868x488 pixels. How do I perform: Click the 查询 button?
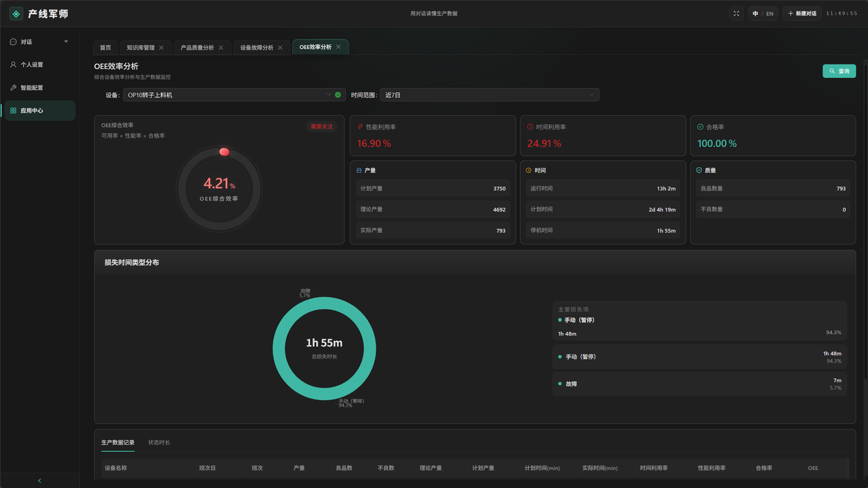[840, 71]
